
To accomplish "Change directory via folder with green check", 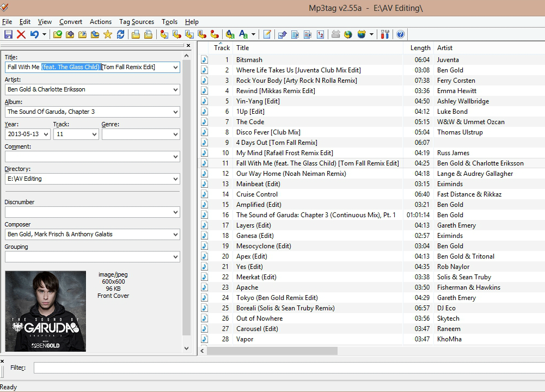I will 57,34.
